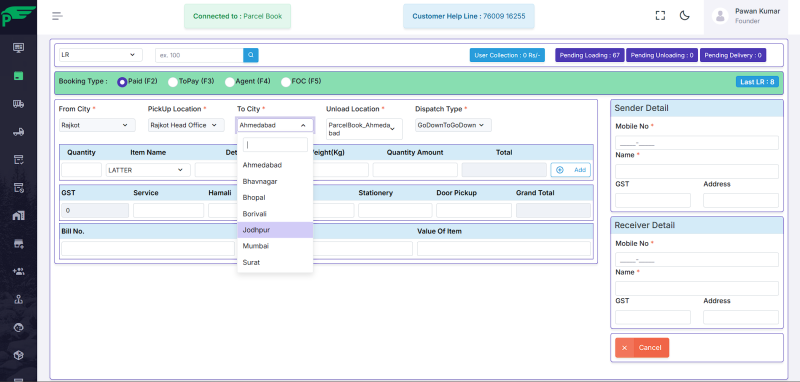Focus the Bill No. input field
This screenshot has width=800, height=382.
(148, 249)
